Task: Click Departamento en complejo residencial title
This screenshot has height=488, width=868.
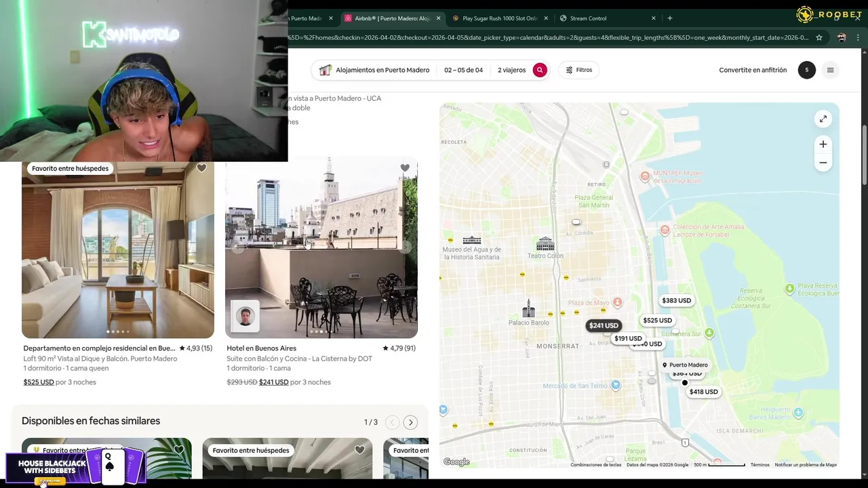Action: 99,348
